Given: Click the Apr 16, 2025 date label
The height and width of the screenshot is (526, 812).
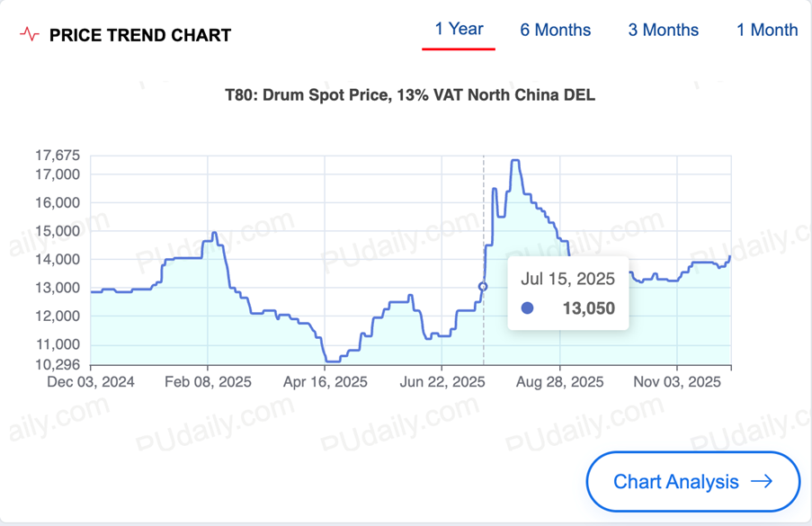Looking at the screenshot, I should point(325,381).
